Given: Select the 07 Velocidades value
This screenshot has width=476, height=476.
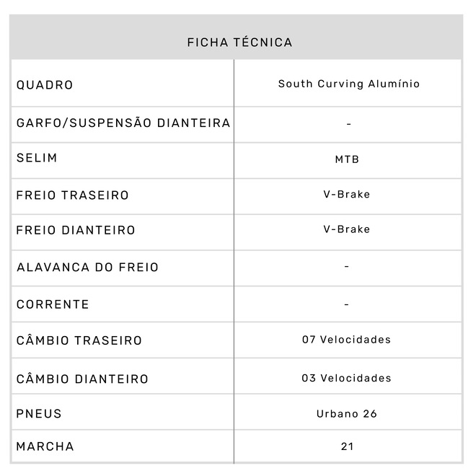Looking at the screenshot, I should pyautogui.click(x=346, y=340).
